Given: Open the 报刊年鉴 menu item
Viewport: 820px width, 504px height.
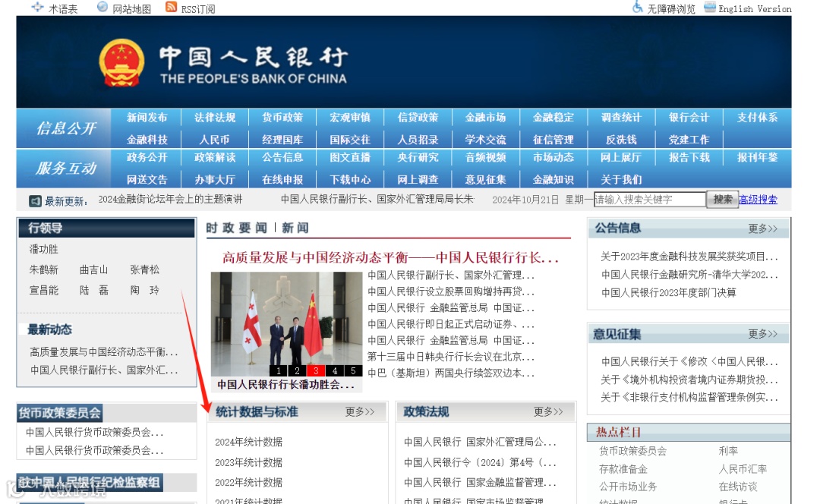Looking at the screenshot, I should pyautogui.click(x=757, y=157).
